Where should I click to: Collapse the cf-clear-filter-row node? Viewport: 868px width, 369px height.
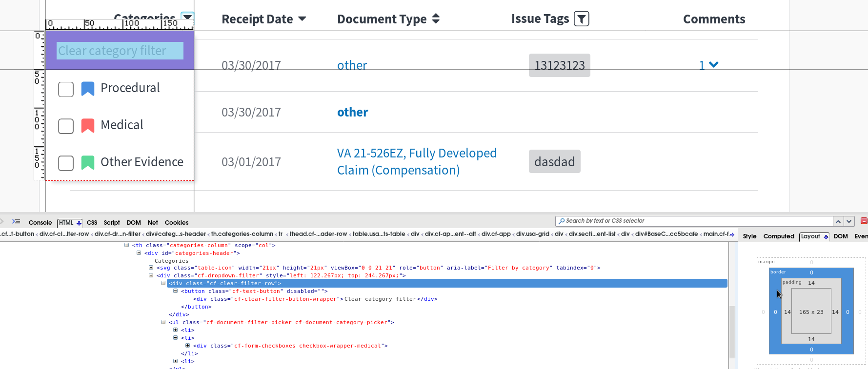(x=163, y=283)
